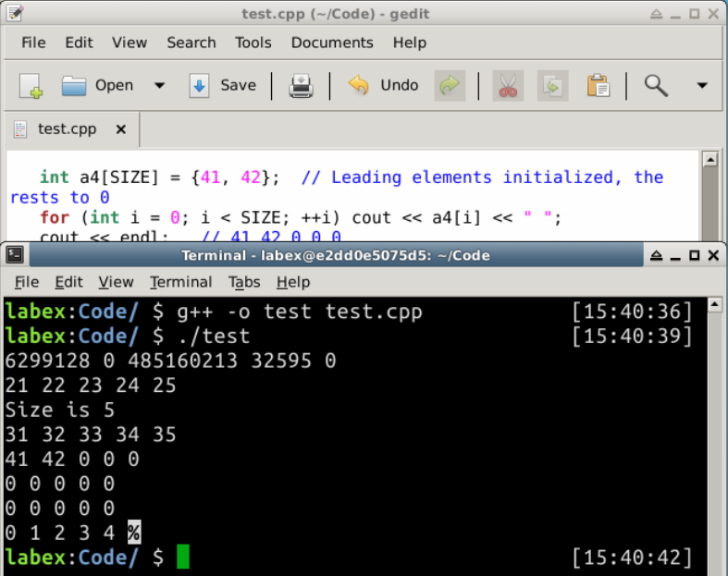Click the Redo arrow icon
This screenshot has width=728, height=576.
450,86
